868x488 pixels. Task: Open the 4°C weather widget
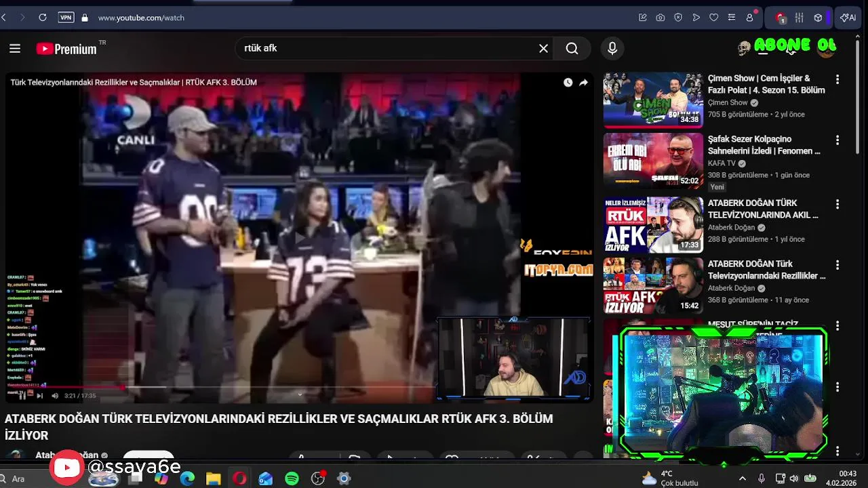click(x=670, y=479)
